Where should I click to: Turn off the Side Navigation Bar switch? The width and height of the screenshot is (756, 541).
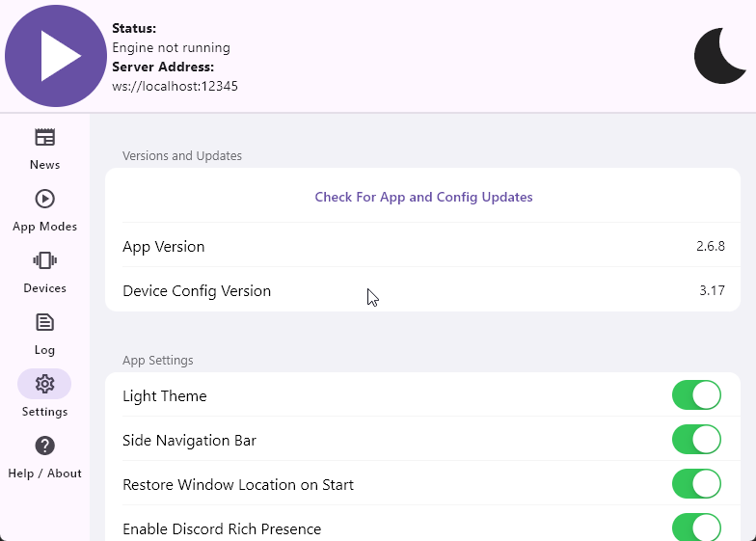point(696,440)
